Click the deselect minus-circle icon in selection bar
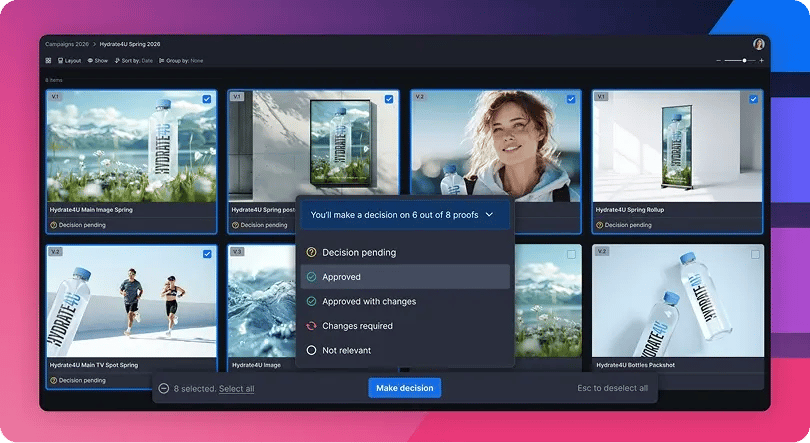810x443 pixels. point(164,388)
